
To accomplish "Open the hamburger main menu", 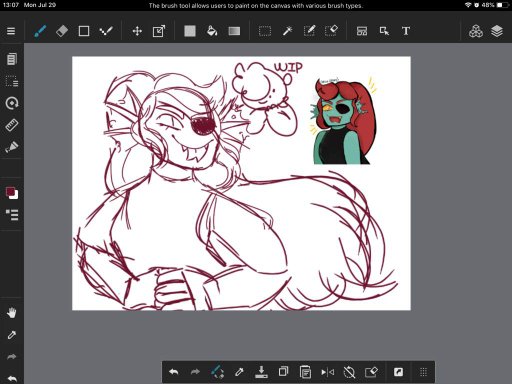I will (11, 31).
